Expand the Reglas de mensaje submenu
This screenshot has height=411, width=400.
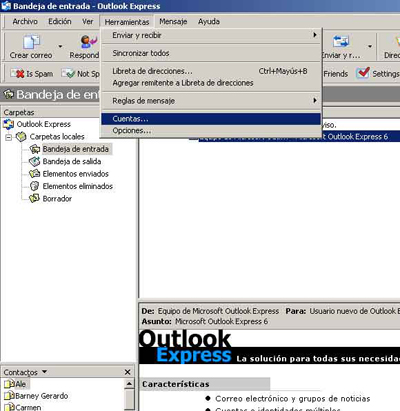[211, 101]
